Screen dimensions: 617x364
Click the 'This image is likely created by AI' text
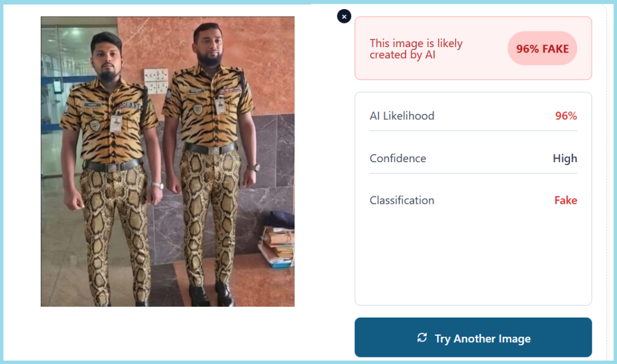416,49
